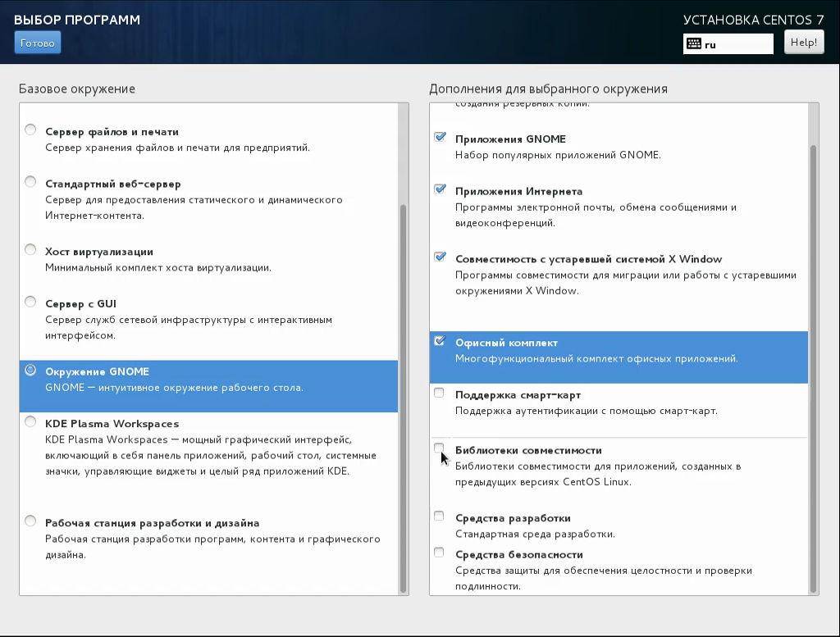
Task: Select KDE Plasma Workspaces radio button
Action: tap(30, 422)
